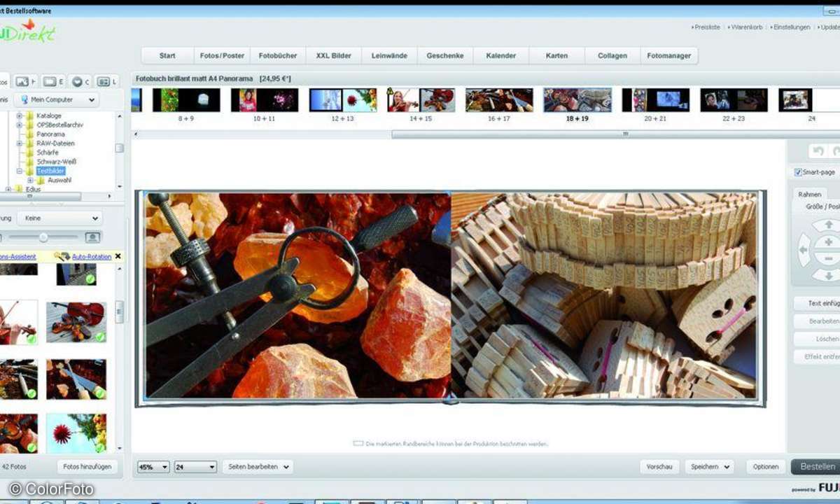Click the Bestellen button
Image resolution: width=840 pixels, height=504 pixels.
[x=816, y=467]
